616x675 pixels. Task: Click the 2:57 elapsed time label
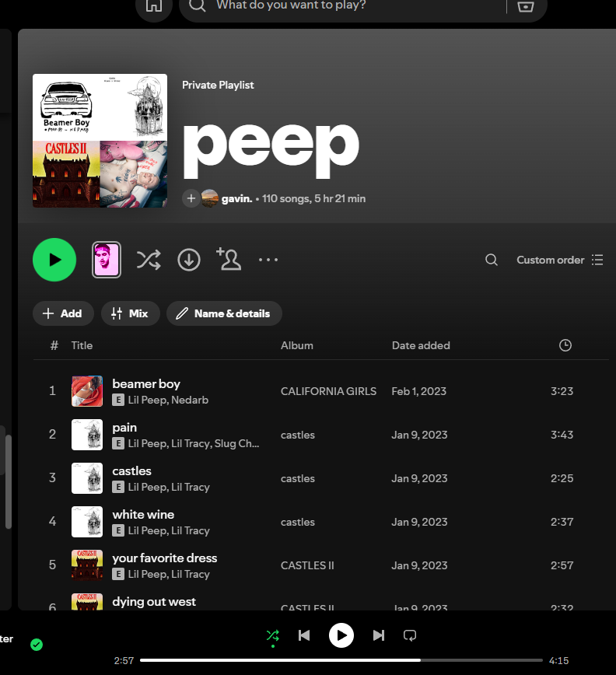tap(124, 660)
